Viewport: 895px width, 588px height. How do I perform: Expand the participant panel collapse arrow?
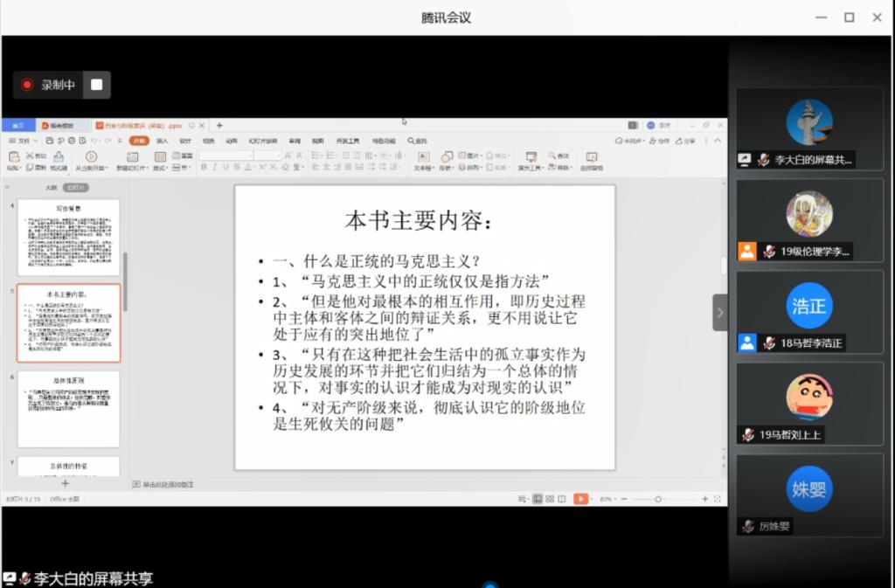click(720, 312)
